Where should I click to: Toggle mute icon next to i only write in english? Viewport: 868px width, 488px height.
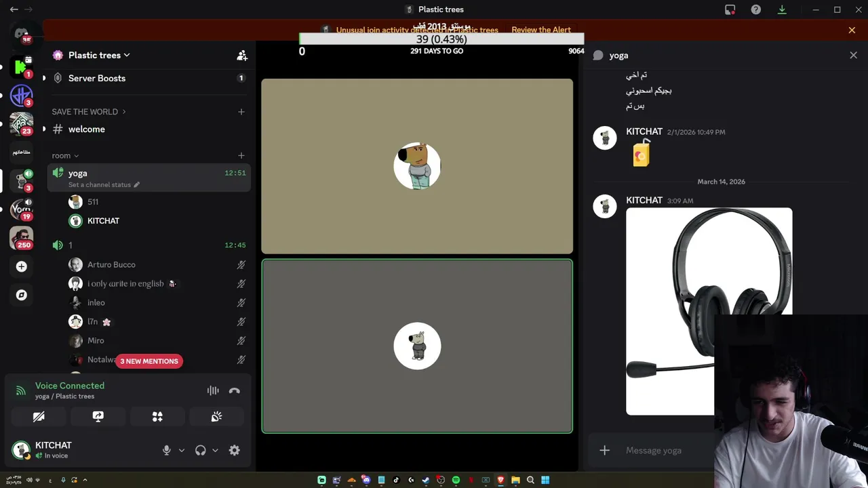[241, 284]
